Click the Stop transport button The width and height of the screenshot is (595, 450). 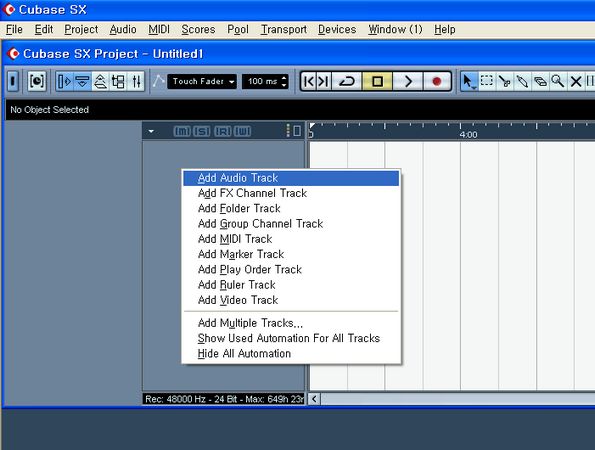pos(377,81)
